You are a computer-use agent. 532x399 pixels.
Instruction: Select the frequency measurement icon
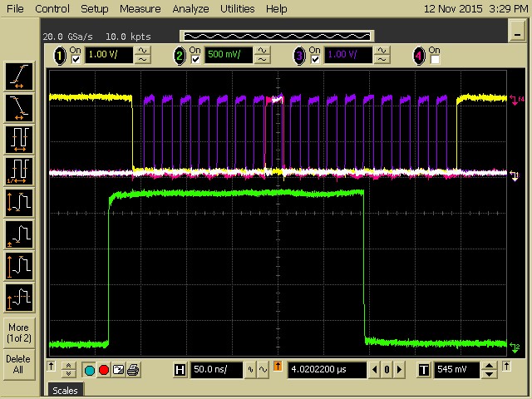coord(19,170)
